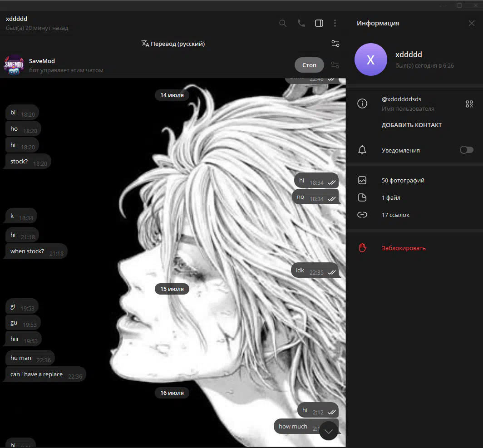Select the "bi" message
Screen dimensions: 483x448
pos(22,113)
